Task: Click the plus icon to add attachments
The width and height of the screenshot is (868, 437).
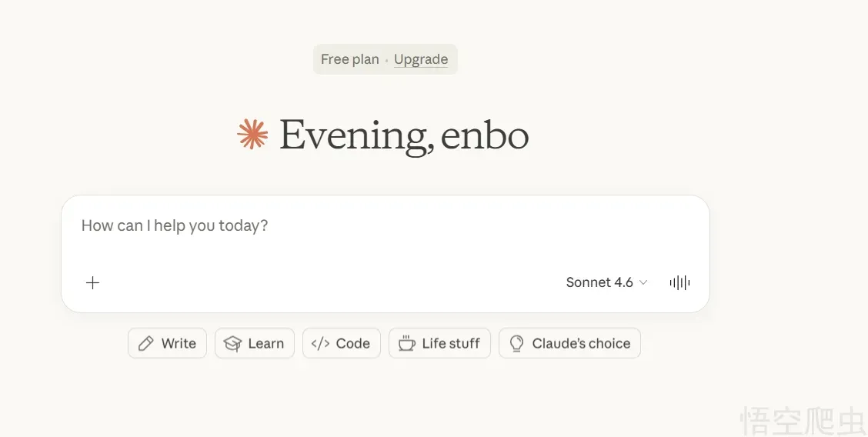Action: coord(92,282)
